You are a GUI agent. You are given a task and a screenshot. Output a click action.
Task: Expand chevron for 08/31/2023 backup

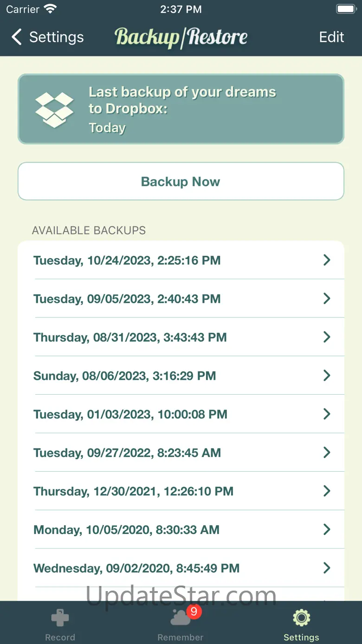coord(327,337)
